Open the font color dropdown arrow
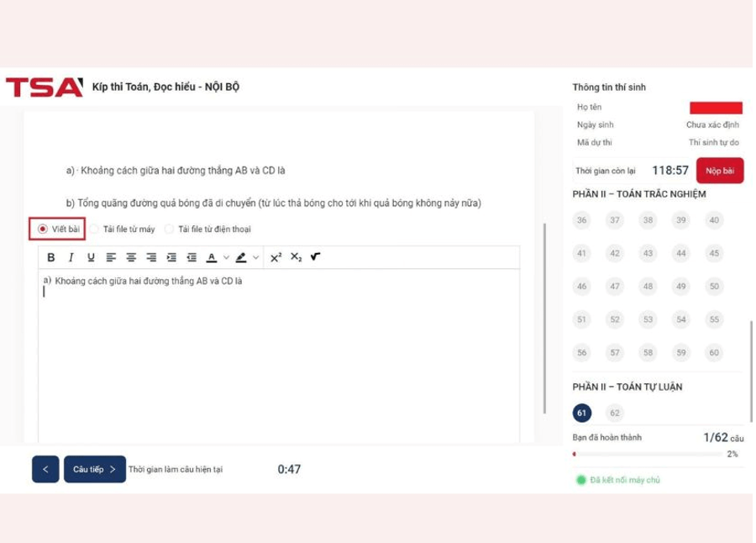 225,258
